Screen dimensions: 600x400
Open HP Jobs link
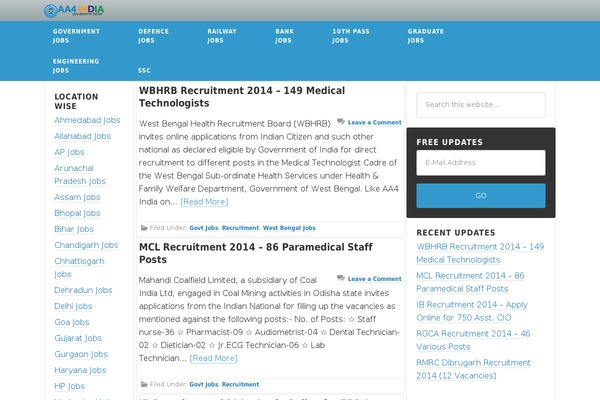70,386
